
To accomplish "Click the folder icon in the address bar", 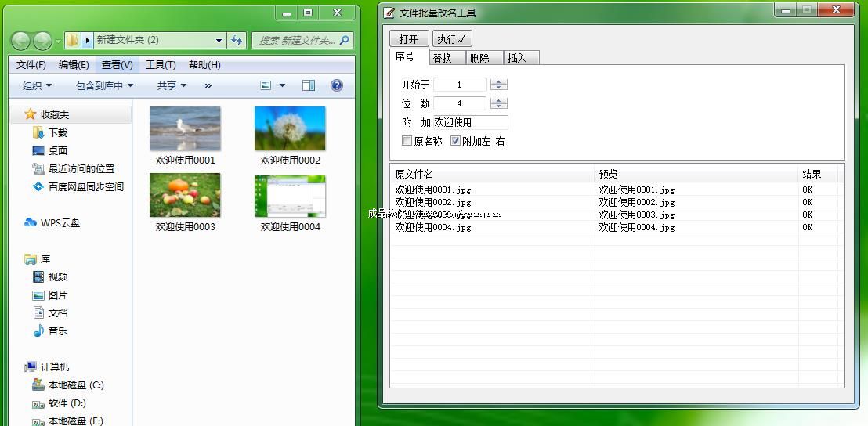I will pos(72,41).
